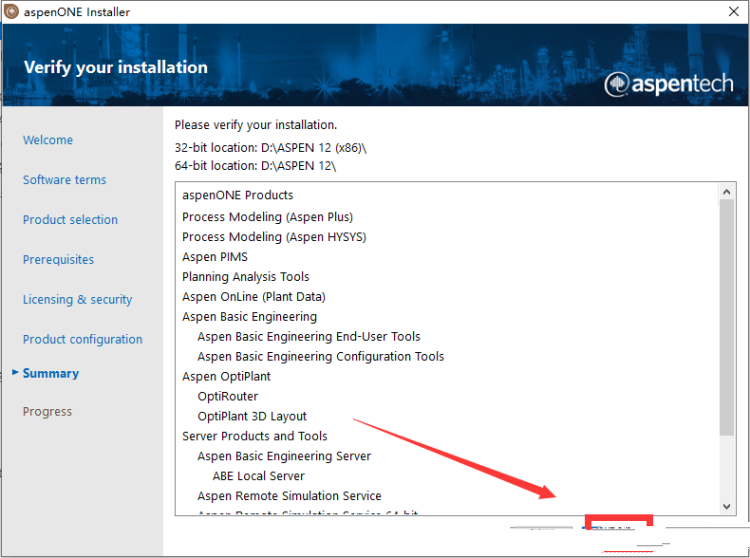Select the 'Aspen Basic Engineering' row
Image resolution: width=750 pixels, height=558 pixels.
[249, 317]
